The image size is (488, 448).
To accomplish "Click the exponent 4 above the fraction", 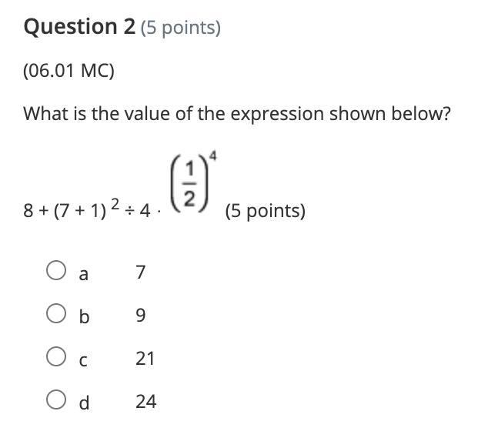I will point(212,156).
